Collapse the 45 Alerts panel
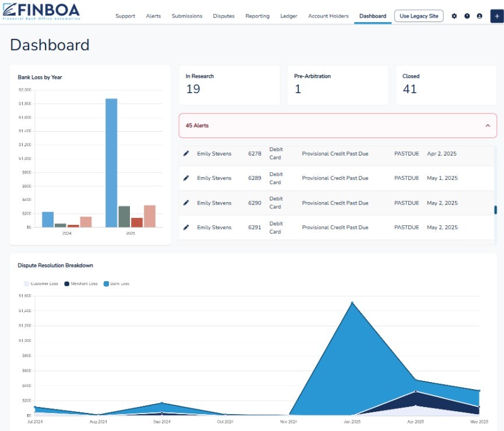Screen dimensions: 504x431 [x=487, y=126]
